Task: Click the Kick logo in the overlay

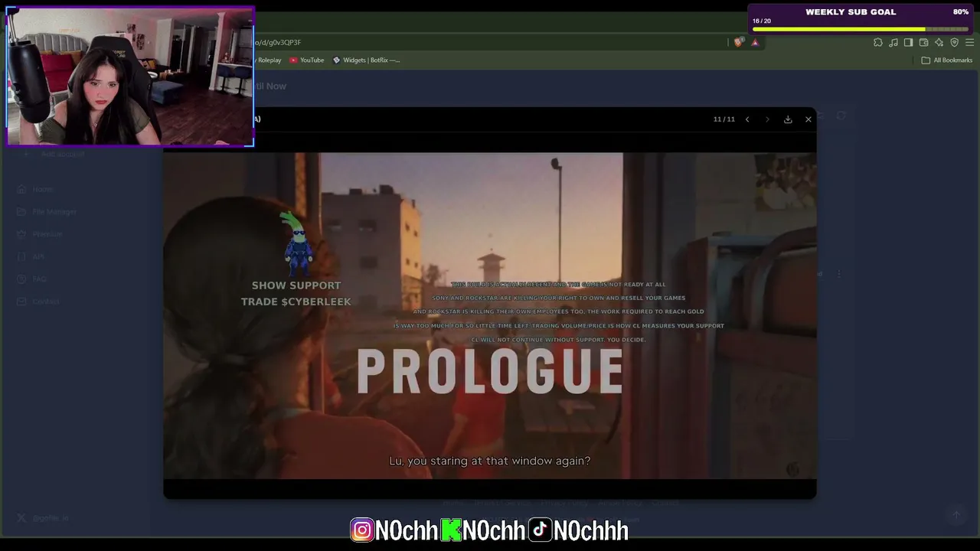Action: 452,530
